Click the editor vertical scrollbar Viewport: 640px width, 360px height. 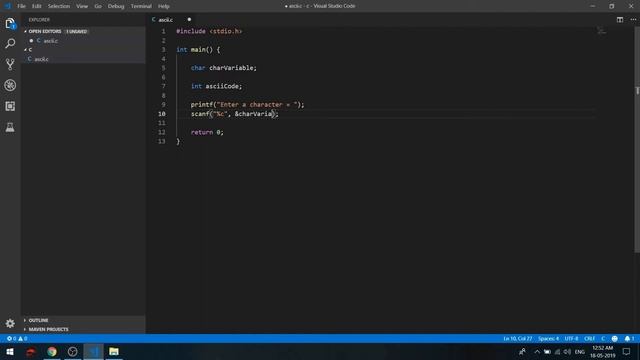pos(637,139)
